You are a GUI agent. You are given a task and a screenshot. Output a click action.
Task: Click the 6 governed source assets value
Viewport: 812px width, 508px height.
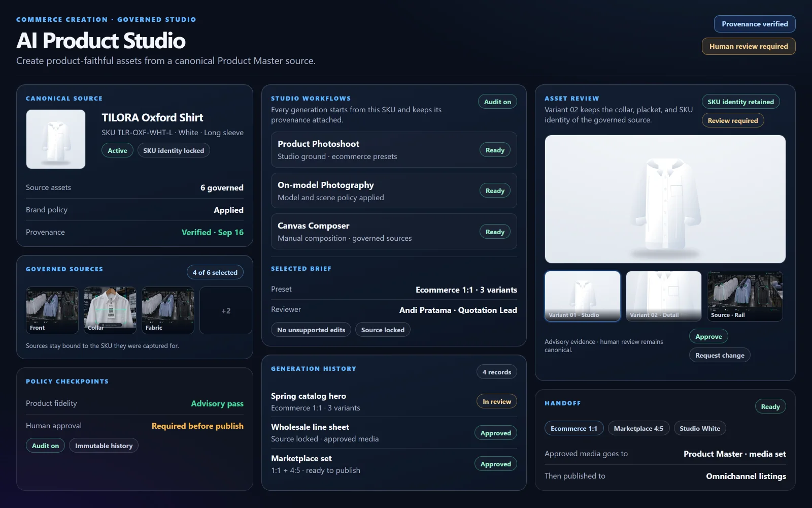pyautogui.click(x=222, y=187)
